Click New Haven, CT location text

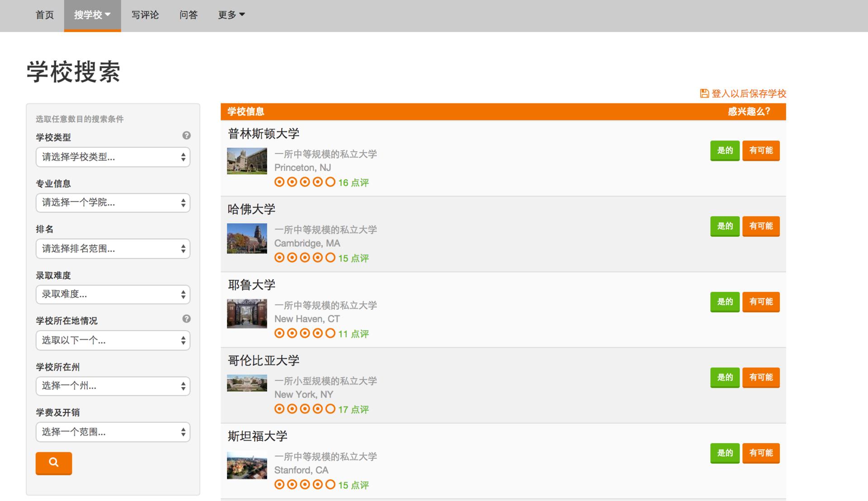tap(307, 319)
